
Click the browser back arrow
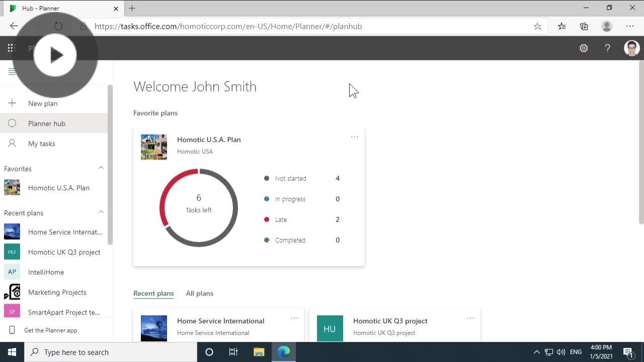pos(14,26)
